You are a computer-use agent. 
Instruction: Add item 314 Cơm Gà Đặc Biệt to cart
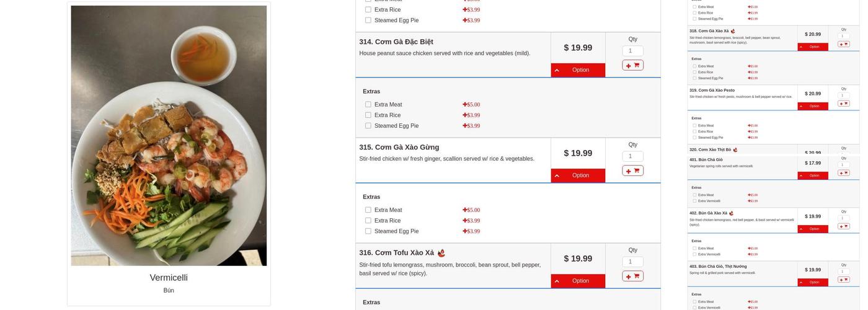(632, 65)
